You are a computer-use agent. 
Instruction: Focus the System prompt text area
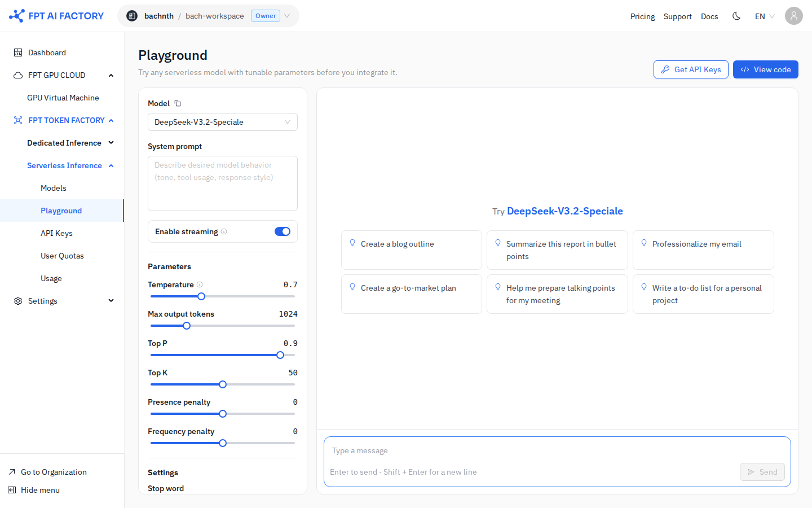(223, 183)
